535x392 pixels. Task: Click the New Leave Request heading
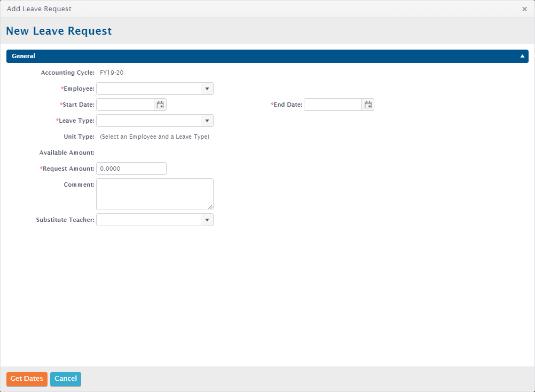tap(59, 31)
